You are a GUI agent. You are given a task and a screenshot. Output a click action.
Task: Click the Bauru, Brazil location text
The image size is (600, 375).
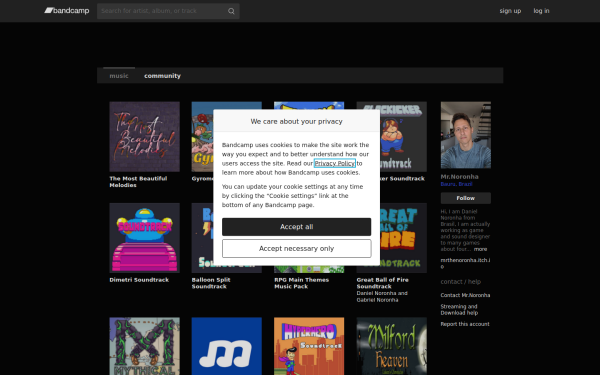[456, 184]
